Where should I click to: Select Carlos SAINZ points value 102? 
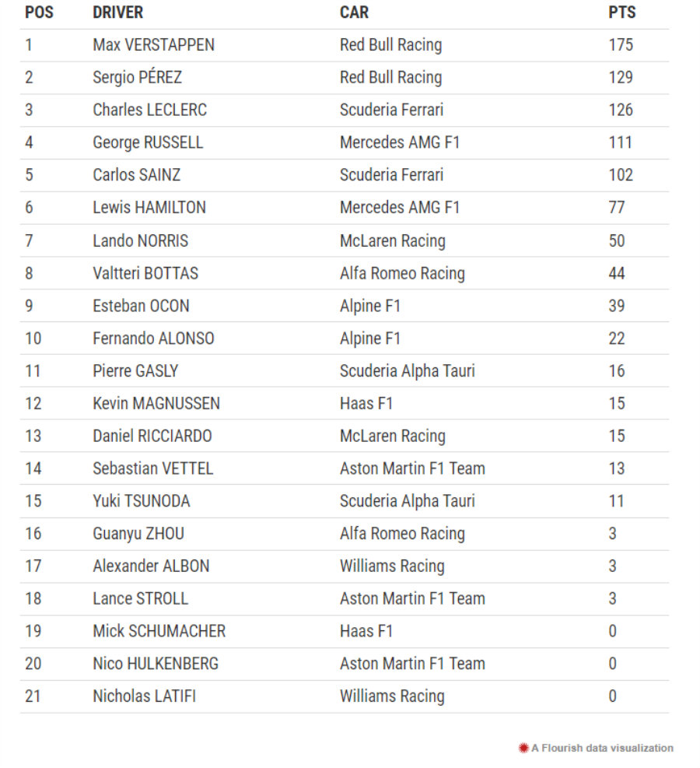(x=621, y=175)
